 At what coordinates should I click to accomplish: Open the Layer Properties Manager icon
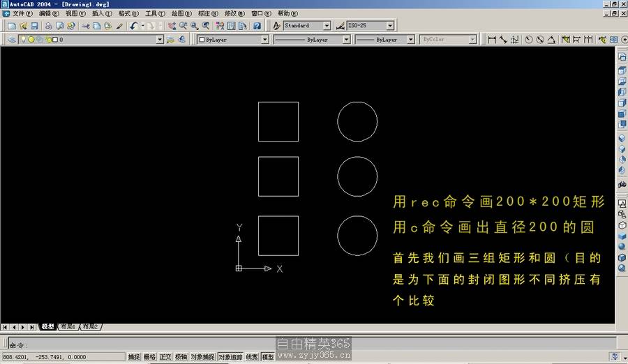(x=12, y=40)
